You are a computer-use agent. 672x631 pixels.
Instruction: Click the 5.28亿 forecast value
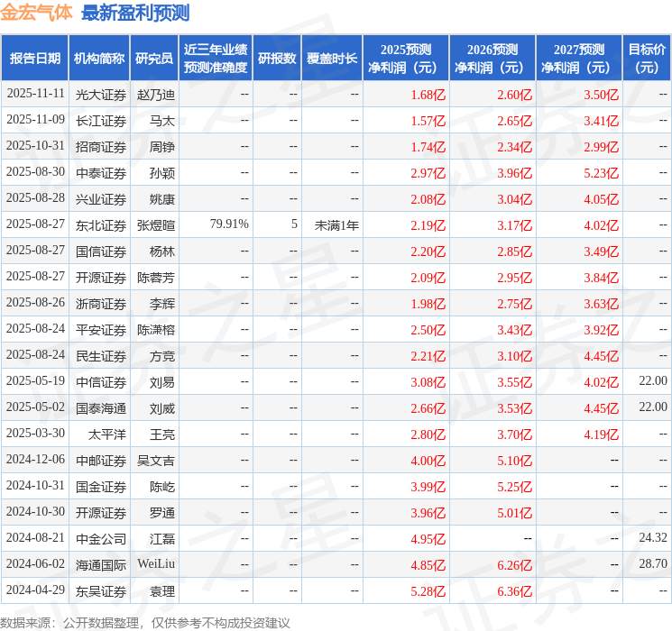point(428,591)
